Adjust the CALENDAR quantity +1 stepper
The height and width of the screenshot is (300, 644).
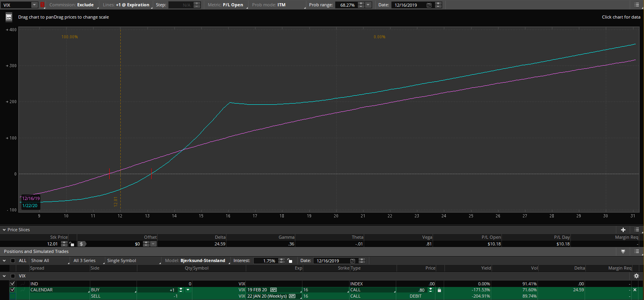181,290
